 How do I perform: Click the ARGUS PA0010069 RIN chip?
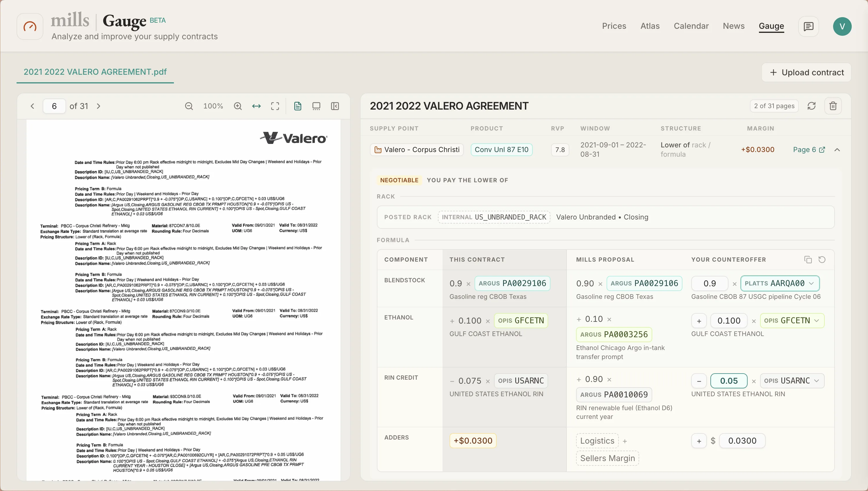click(x=614, y=394)
